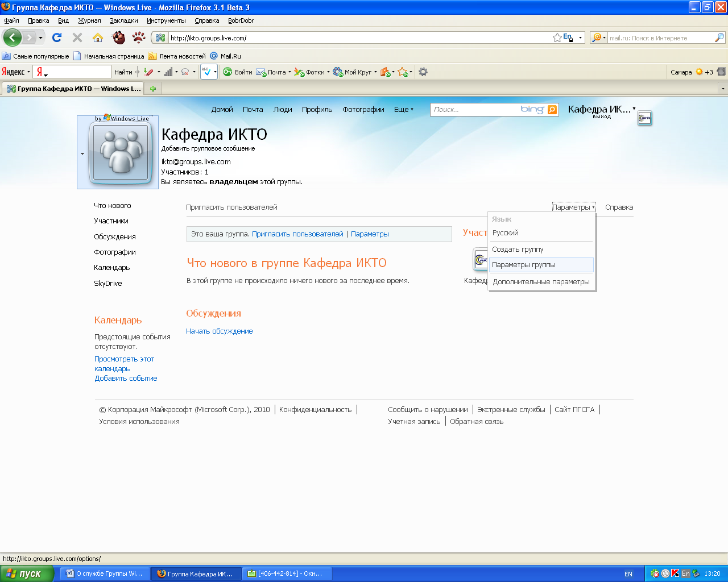Click the выход sign out link
This screenshot has height=582, width=728.
pos(602,117)
